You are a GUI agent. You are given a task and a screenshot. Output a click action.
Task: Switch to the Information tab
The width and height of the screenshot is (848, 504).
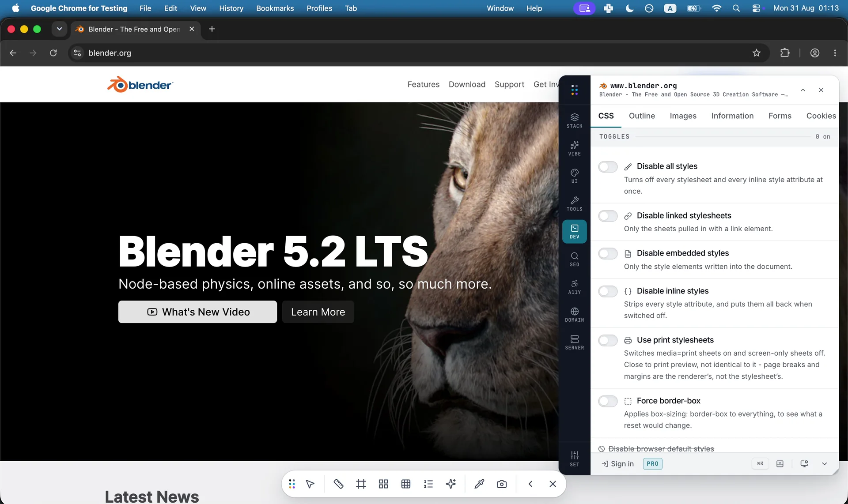732,116
